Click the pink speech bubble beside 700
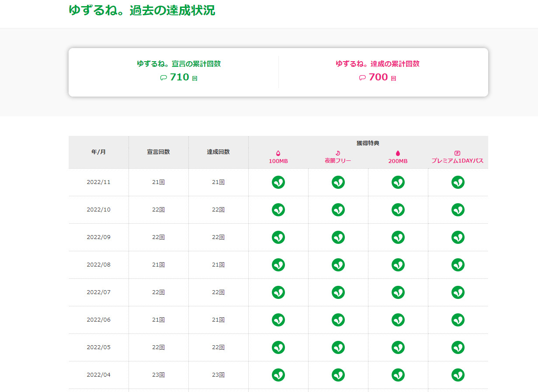 click(x=362, y=78)
